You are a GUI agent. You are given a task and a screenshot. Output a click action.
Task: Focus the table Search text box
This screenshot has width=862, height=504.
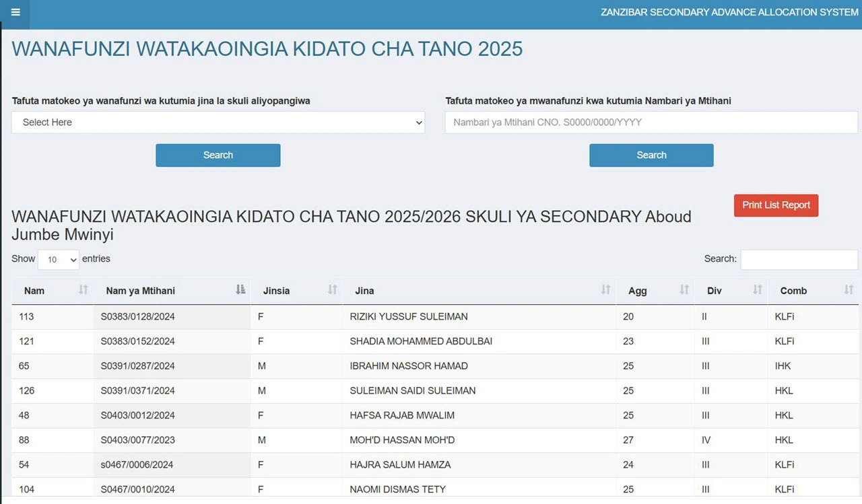click(799, 260)
